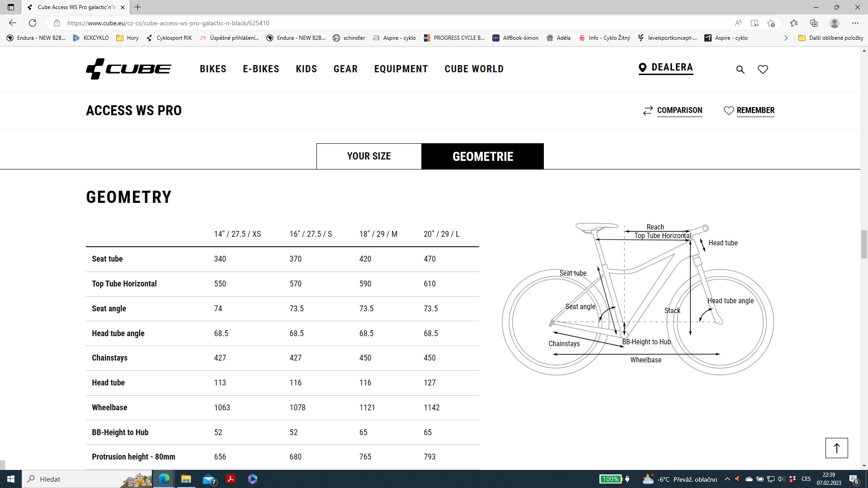The height and width of the screenshot is (488, 868).
Task: Expand hidden bookmarks bar chevron
Action: pos(786,38)
